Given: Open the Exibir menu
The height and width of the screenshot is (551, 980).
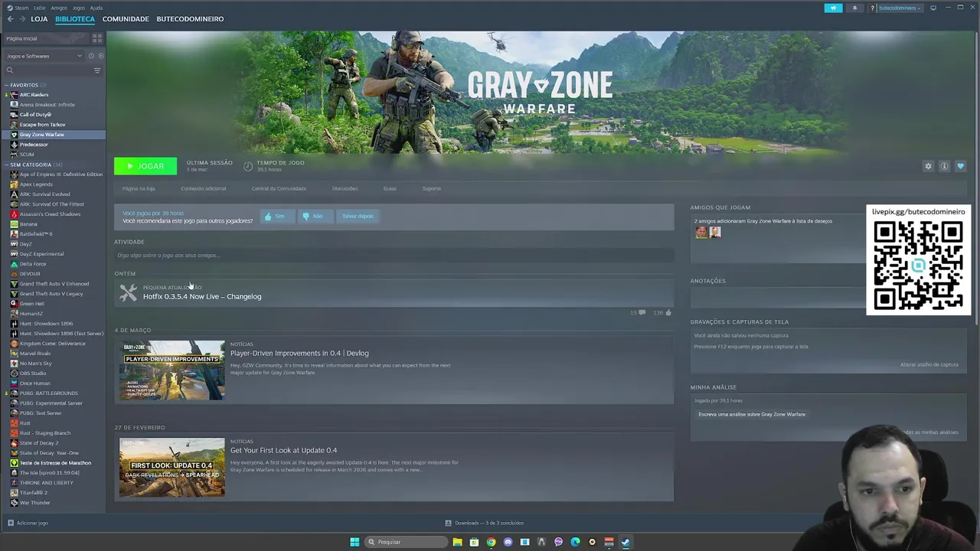Looking at the screenshot, I should [x=39, y=8].
